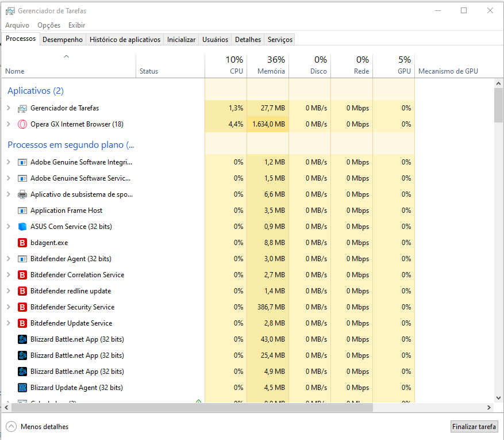Click the horizontal scrollbar left arrow
The image size is (504, 440).
point(6,408)
